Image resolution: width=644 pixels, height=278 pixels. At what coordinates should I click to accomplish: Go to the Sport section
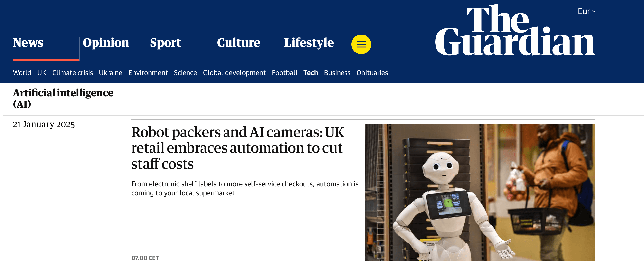pos(165,42)
